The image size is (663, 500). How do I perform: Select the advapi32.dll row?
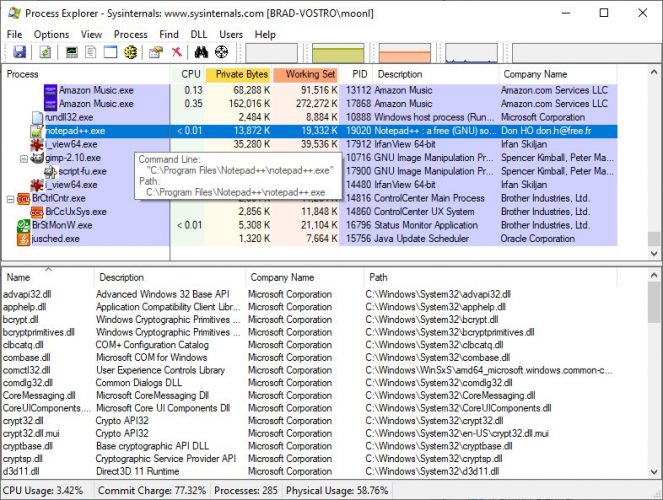[x=310, y=295]
